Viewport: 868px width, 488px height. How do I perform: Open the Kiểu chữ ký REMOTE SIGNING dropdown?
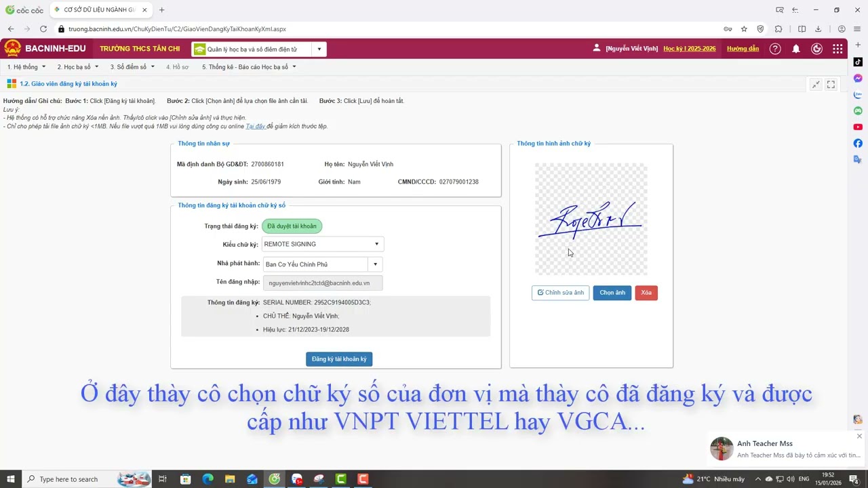[322, 244]
